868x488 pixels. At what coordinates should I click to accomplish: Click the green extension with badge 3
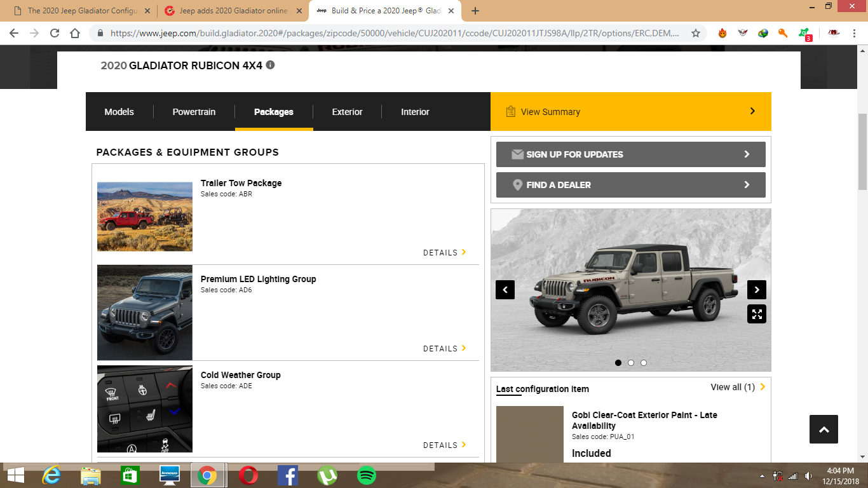[x=804, y=34]
